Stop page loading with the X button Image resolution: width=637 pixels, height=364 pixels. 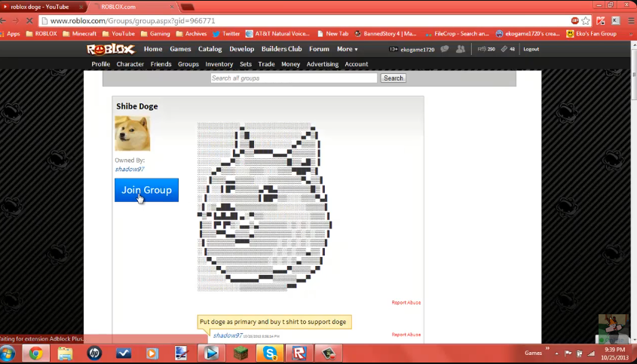coord(29,20)
